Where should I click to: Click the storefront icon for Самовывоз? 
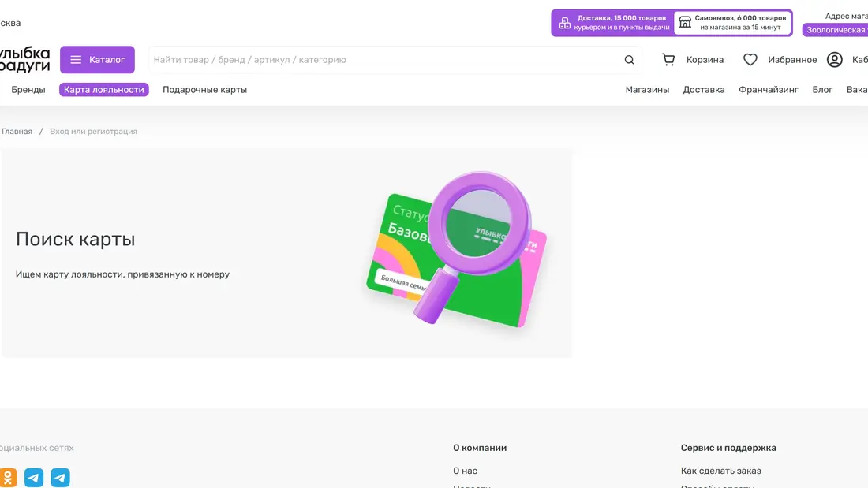(x=685, y=22)
